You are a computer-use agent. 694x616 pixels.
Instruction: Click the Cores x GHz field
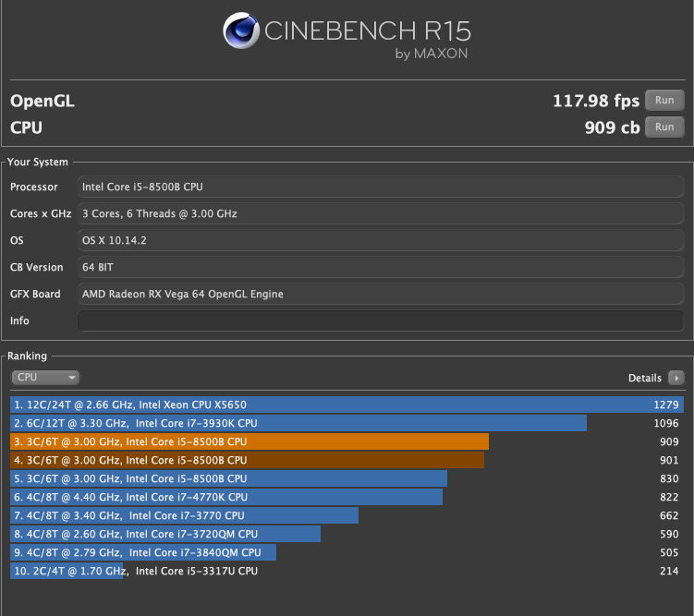(x=380, y=213)
